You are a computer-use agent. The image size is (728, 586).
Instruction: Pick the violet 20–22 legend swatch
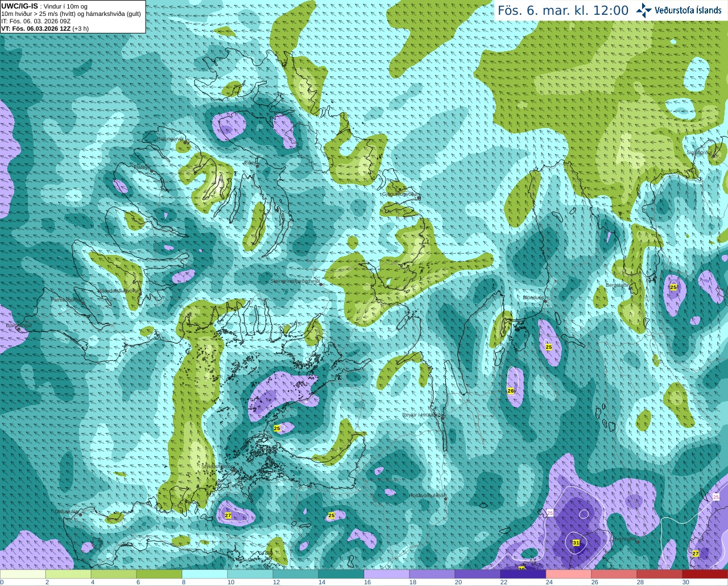click(478, 574)
